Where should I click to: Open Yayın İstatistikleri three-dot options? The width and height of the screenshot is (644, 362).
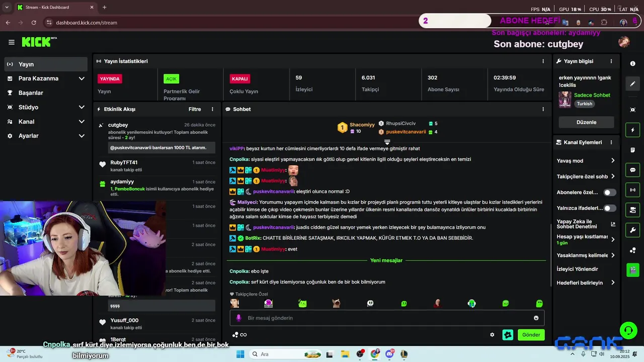coord(543,61)
